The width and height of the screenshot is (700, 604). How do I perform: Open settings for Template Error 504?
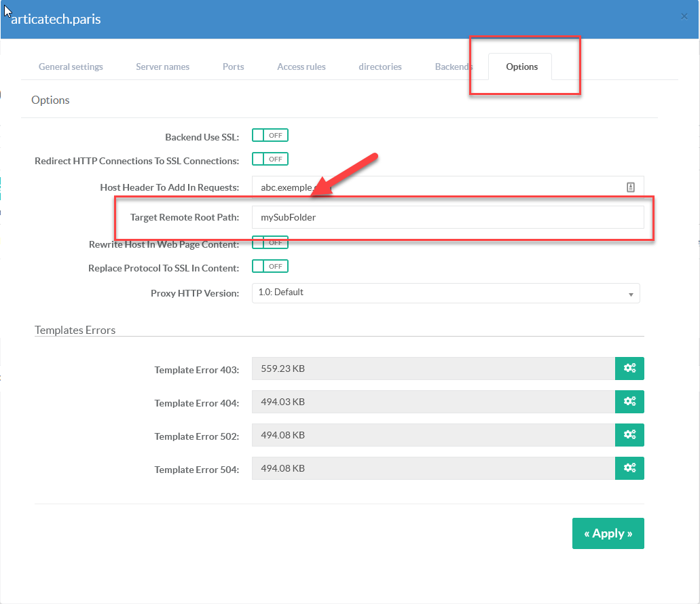point(629,468)
